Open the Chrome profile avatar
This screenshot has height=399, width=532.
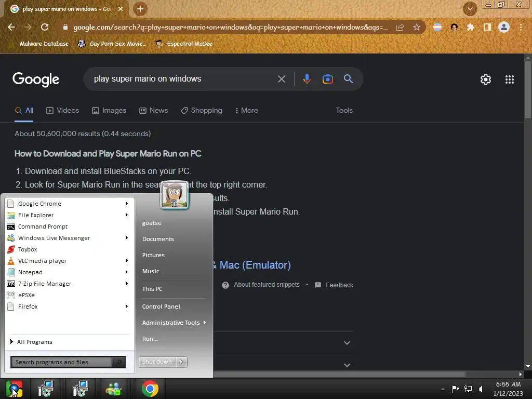[504, 27]
